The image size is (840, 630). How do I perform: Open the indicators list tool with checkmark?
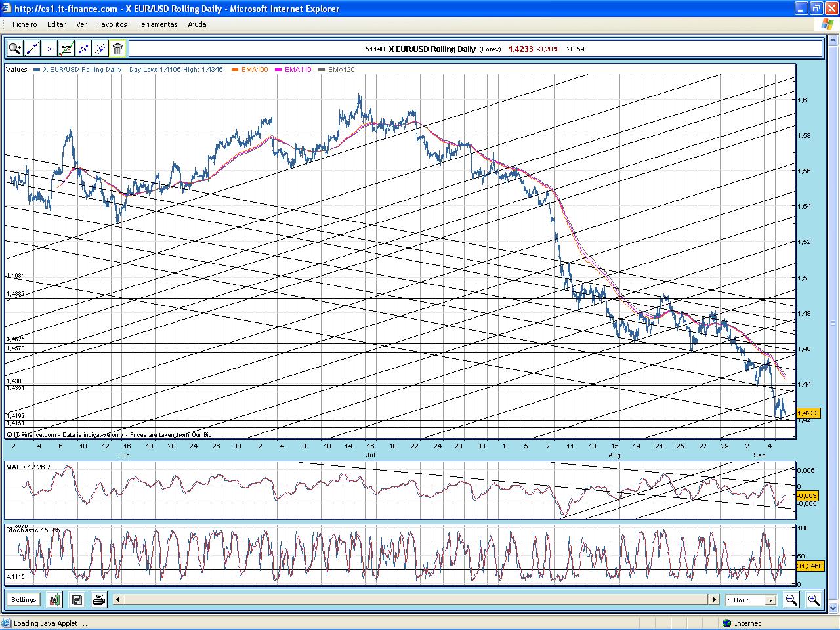(x=66, y=49)
